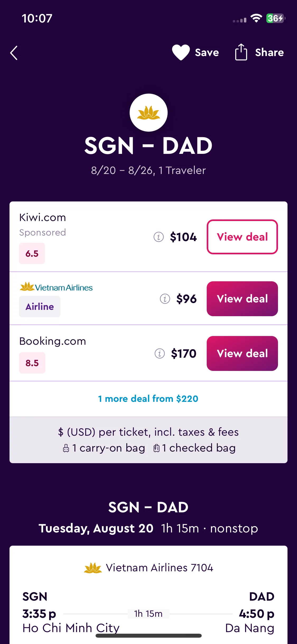Viewport: 297px width, 644px height.
Task: View the Kiwi.com deal for $104
Action: pos(242,237)
